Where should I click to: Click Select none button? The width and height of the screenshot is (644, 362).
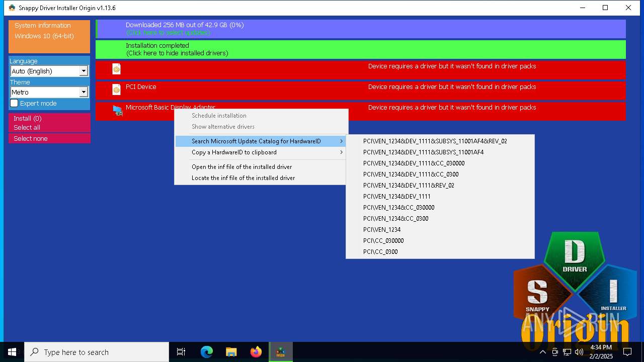[49, 138]
